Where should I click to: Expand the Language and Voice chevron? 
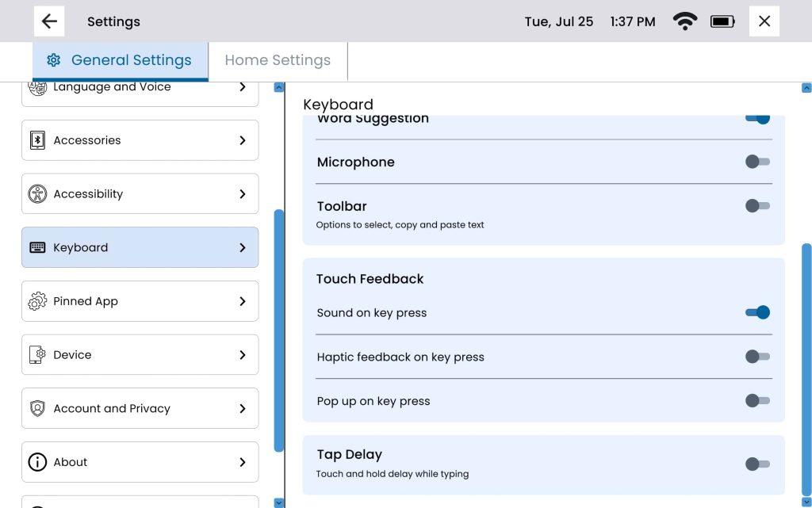[x=243, y=87]
